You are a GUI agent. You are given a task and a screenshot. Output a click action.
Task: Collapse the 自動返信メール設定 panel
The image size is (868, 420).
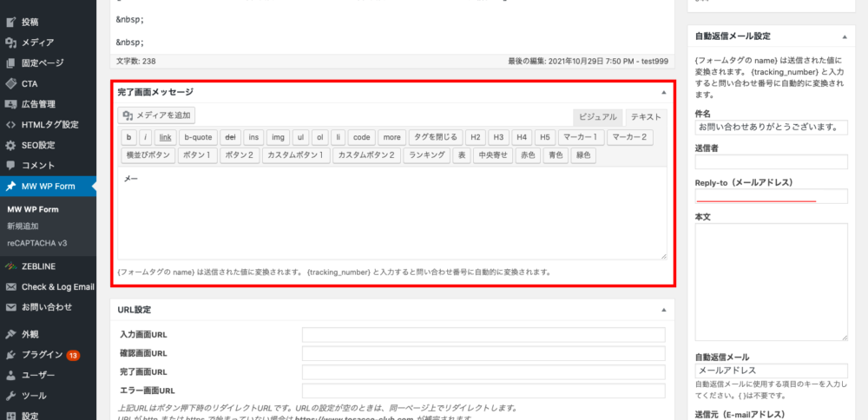tap(843, 37)
